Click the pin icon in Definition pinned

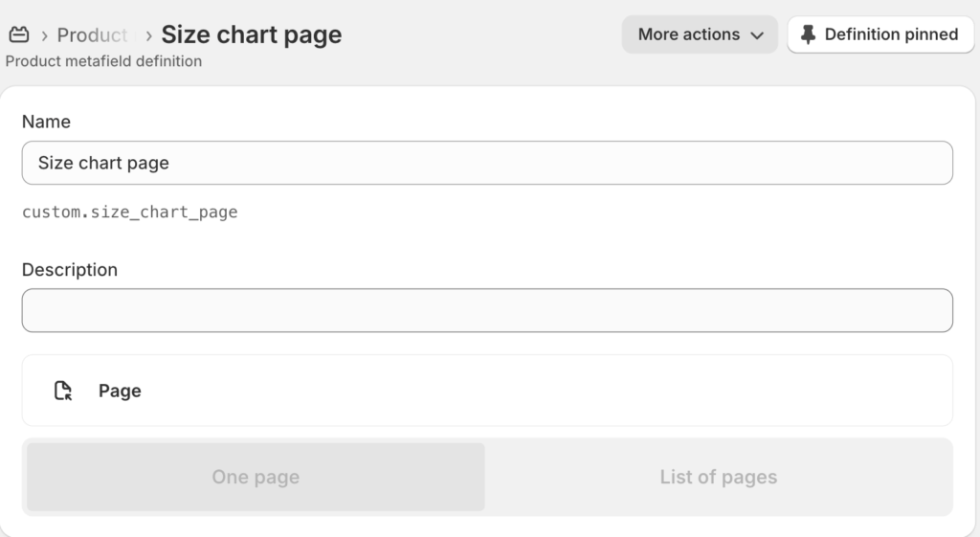[809, 34]
